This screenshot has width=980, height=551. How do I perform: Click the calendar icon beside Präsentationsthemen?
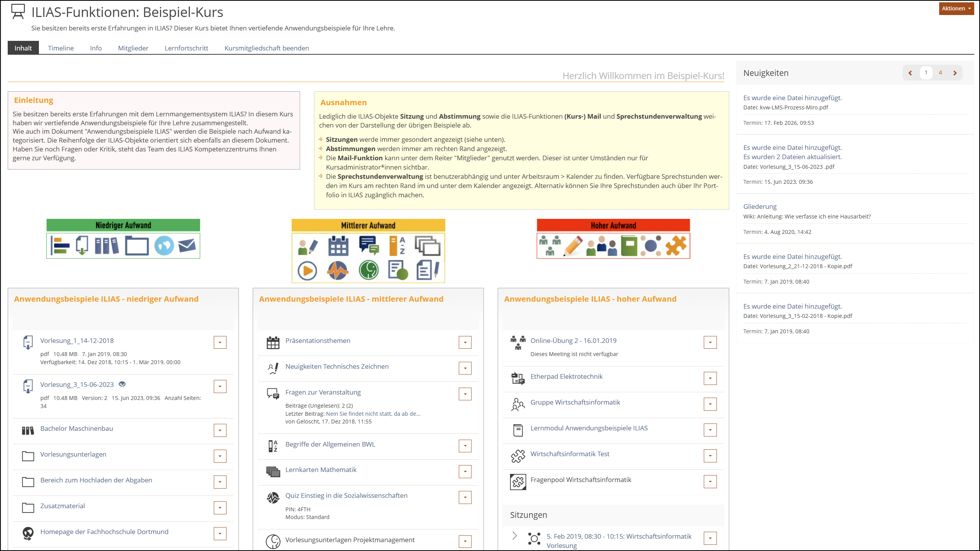[x=273, y=343]
